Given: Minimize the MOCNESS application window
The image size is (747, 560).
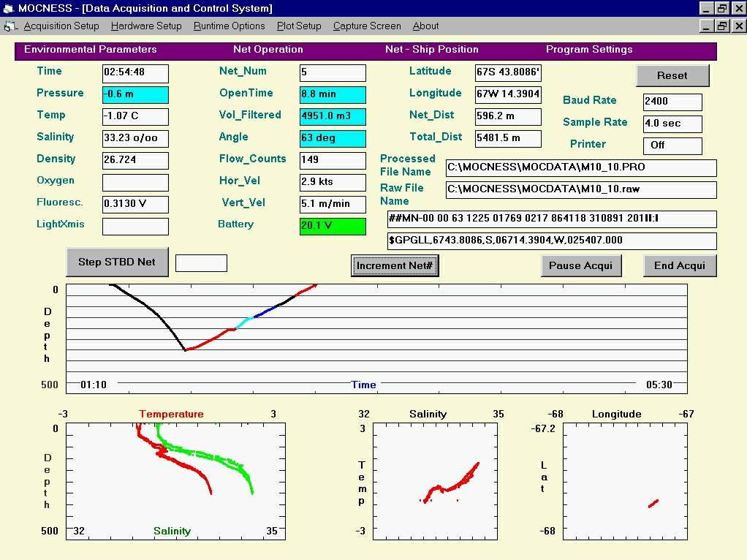Looking at the screenshot, I should click(707, 8).
